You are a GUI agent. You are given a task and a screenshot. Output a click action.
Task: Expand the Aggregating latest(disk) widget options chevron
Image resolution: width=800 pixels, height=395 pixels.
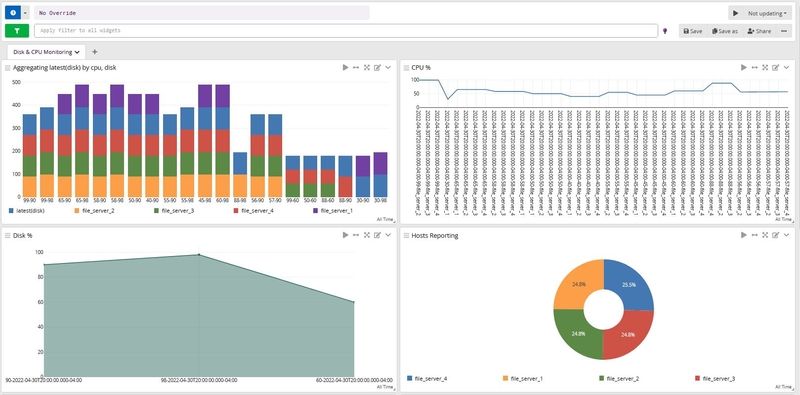pyautogui.click(x=388, y=67)
